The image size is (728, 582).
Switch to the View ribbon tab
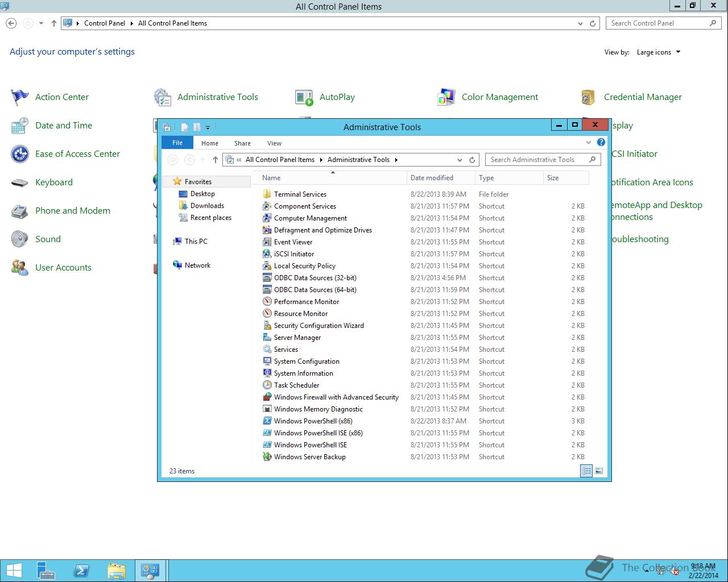point(275,143)
